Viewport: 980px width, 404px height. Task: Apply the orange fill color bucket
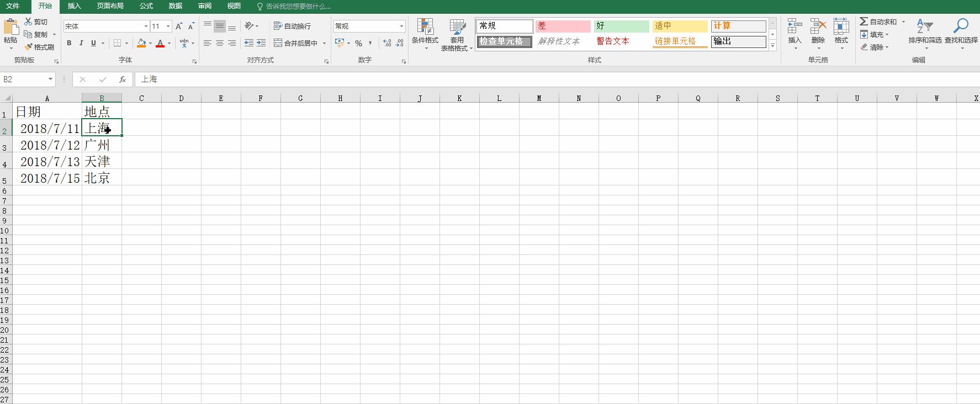tap(141, 43)
